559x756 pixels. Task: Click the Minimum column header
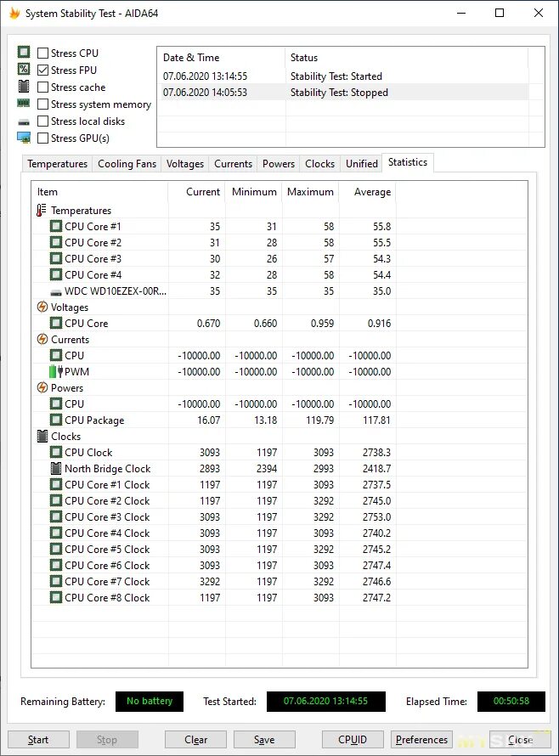254,192
